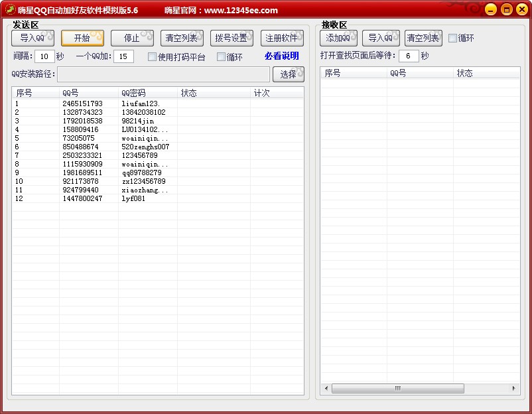Click the receive list scroll left arrow
This screenshot has width=532, height=414.
tap(326, 388)
